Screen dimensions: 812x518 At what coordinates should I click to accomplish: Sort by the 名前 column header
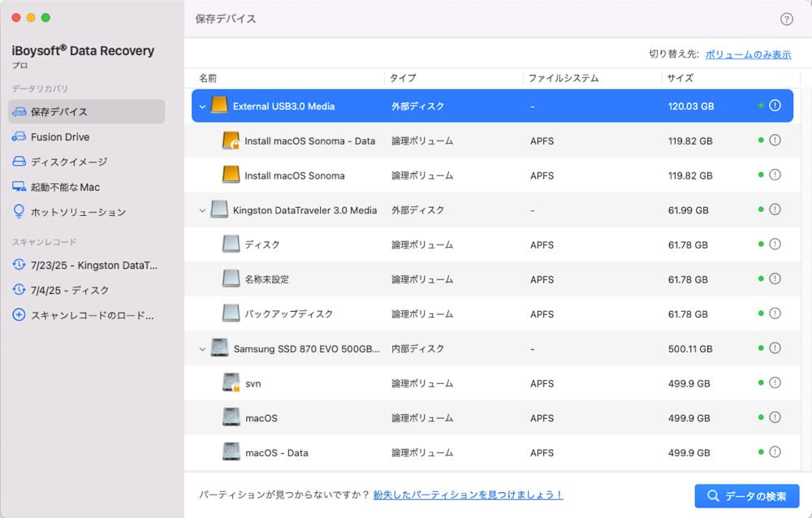point(208,78)
